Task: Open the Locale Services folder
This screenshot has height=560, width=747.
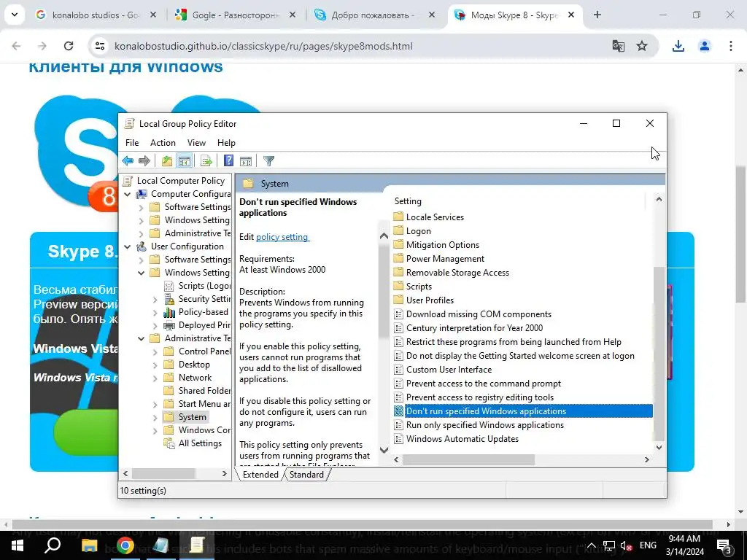Action: click(435, 217)
